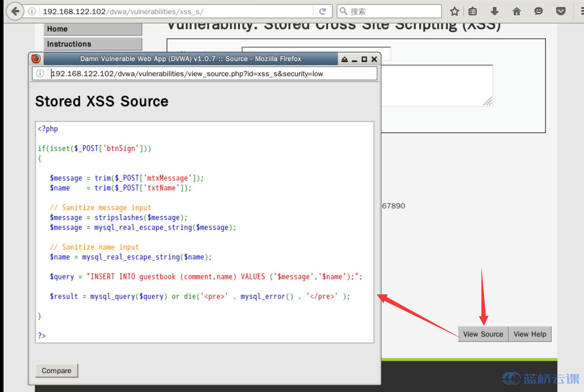Viewport: 584px width, 392px height.
Task: Reload the DVWA page
Action: tap(323, 11)
